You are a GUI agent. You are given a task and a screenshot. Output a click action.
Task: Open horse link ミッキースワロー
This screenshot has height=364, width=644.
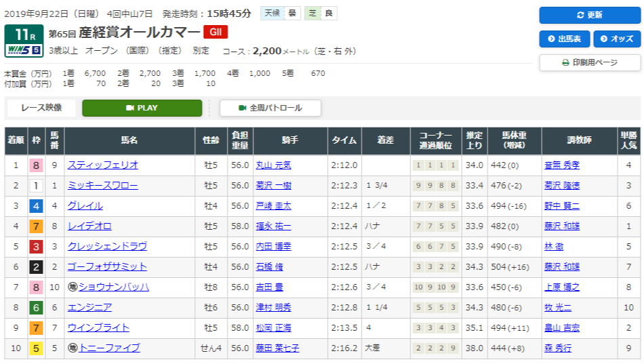[103, 186]
